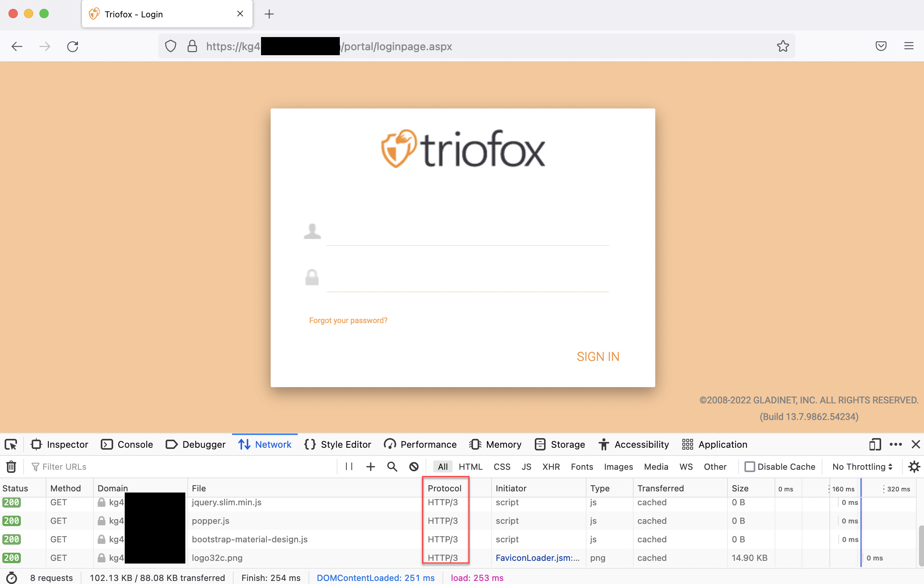Open the FaviconLoader.jsm initiator link
924x584 pixels.
[537, 558]
